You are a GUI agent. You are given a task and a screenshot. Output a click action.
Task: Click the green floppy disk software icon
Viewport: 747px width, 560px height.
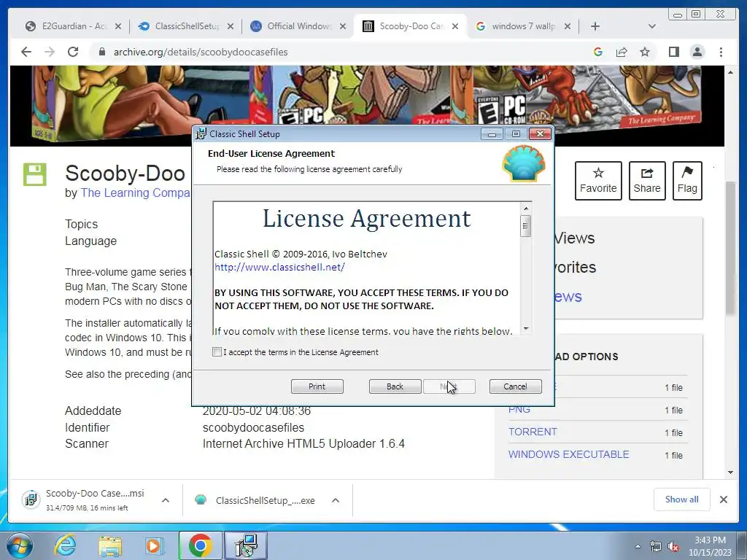[x=35, y=174]
